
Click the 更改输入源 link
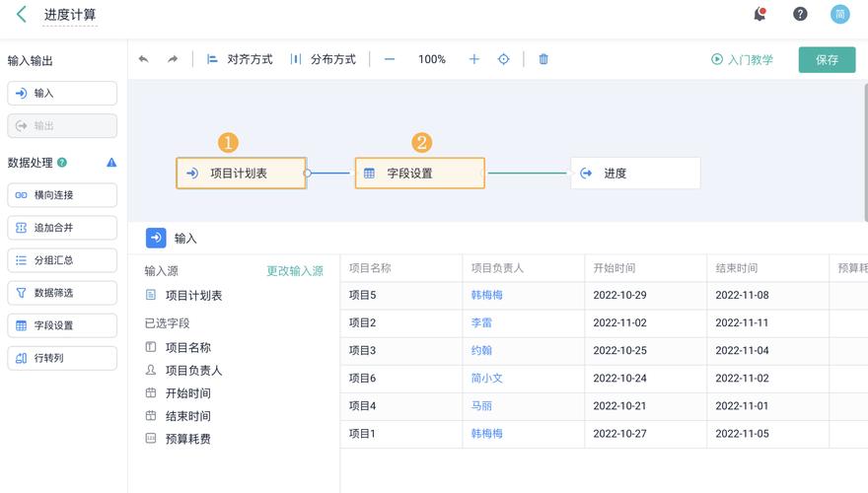click(295, 270)
